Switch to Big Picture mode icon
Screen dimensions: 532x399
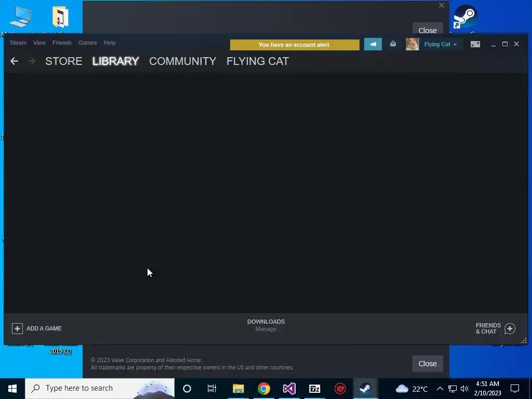475,44
